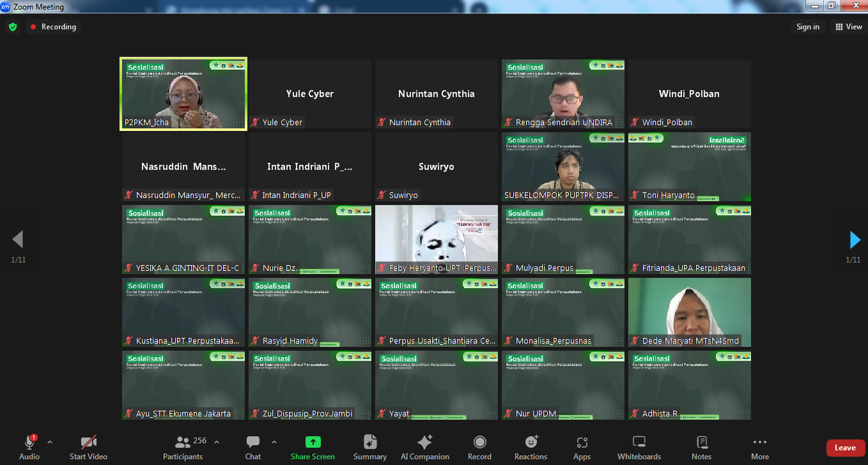
Task: Open the Notes panel
Action: click(701, 447)
